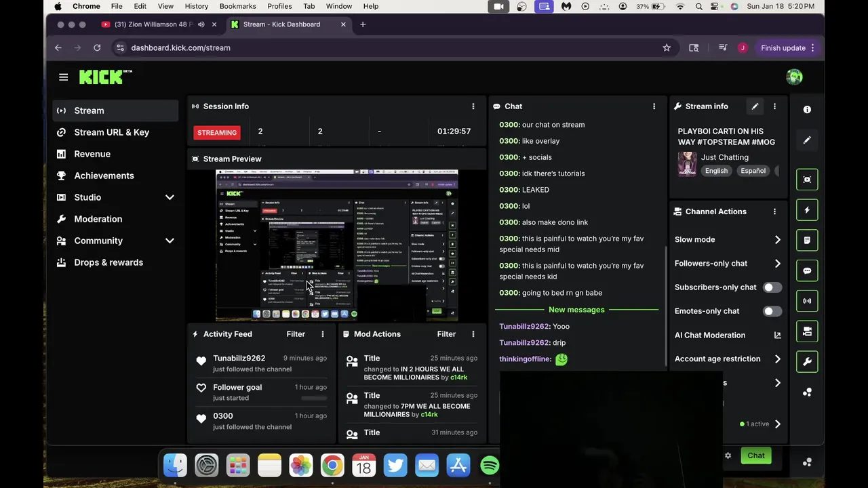Open Channel Actions options menu

click(x=774, y=211)
